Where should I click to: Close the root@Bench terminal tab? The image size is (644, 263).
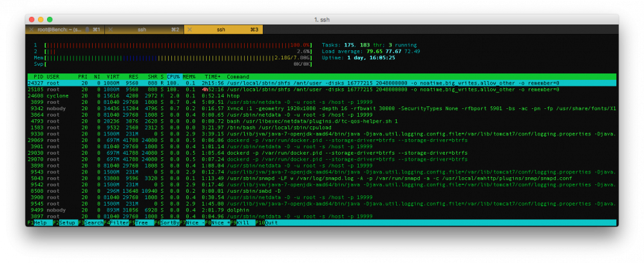pyautogui.click(x=32, y=30)
